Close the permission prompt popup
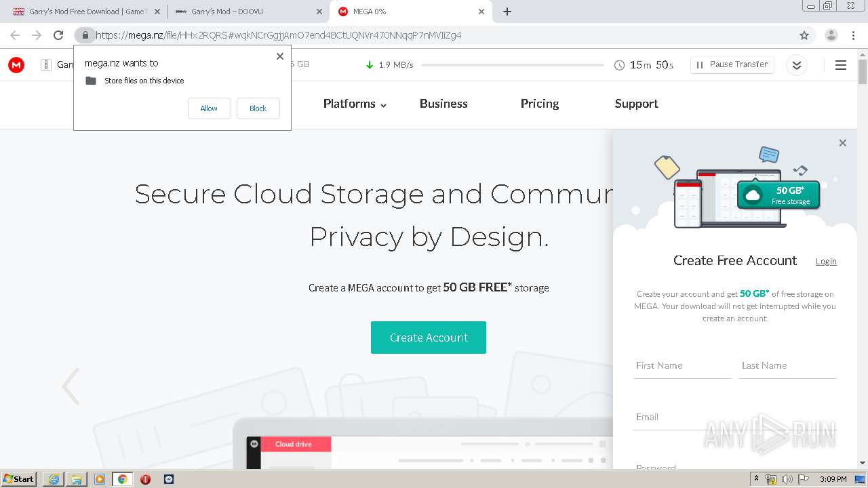This screenshot has height=488, width=868. pos(280,56)
